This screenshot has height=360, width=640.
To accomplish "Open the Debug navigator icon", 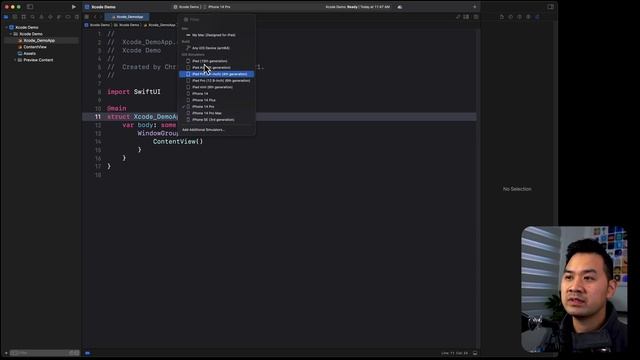I will tap(59, 17).
